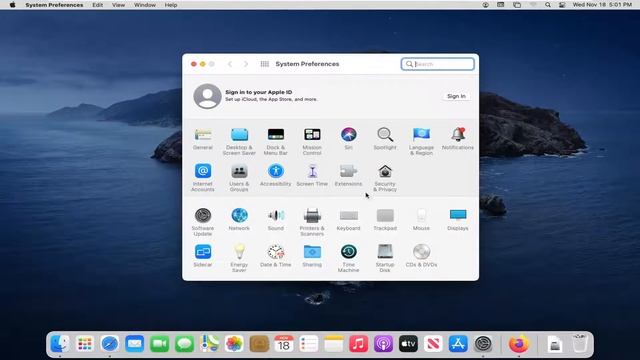Open Internet Accounts pane
The image size is (640, 360).
coord(203,178)
